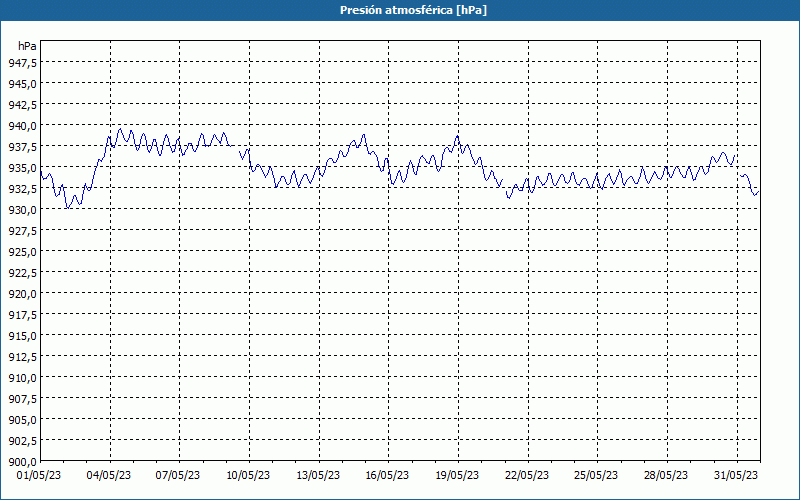The width and height of the screenshot is (800, 500).
Task: Select the 910,0 y-axis label
Action: point(22,378)
